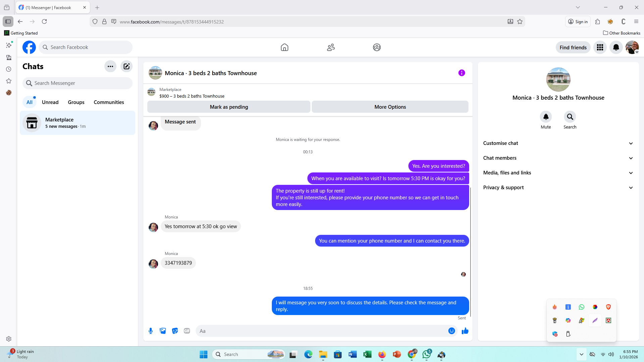Click Monica's message '3347193879'

click(178, 263)
